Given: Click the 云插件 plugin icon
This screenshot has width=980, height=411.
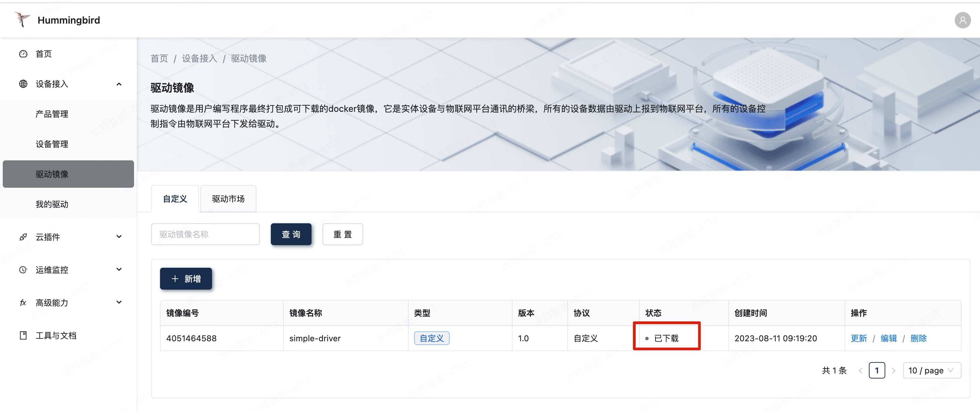Looking at the screenshot, I should (x=23, y=237).
